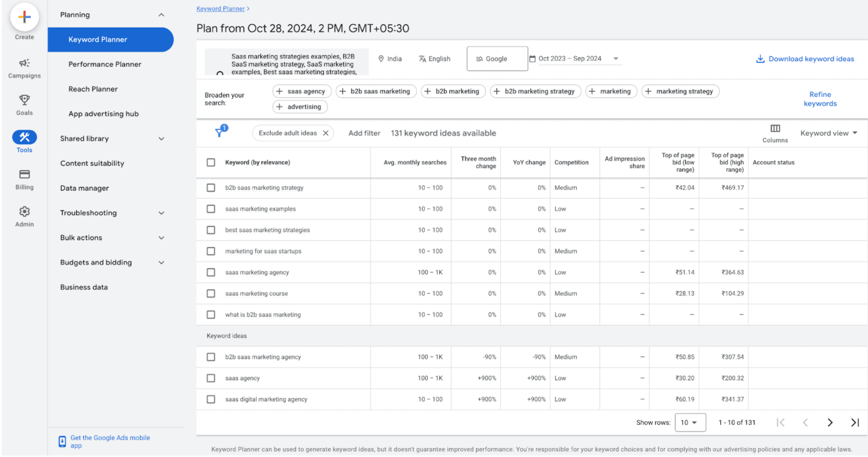Check the saas marketing examples row

(x=211, y=209)
